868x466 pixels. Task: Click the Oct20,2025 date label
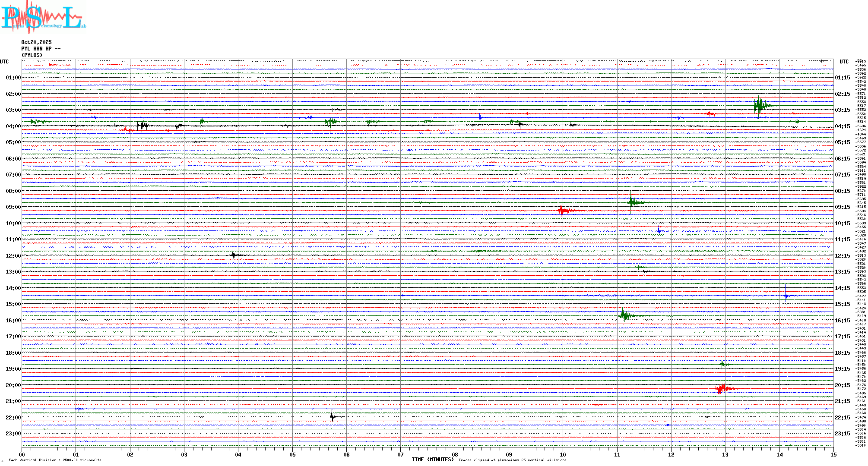(x=36, y=42)
